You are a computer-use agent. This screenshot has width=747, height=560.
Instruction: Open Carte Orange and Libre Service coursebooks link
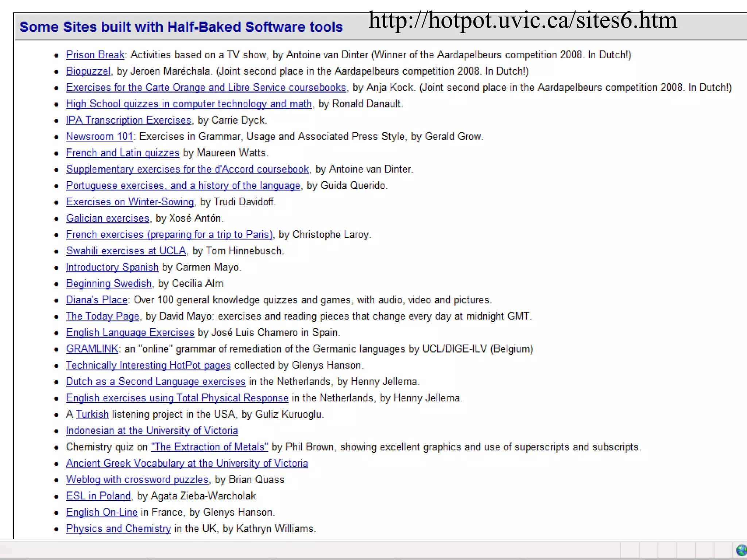coord(206,87)
